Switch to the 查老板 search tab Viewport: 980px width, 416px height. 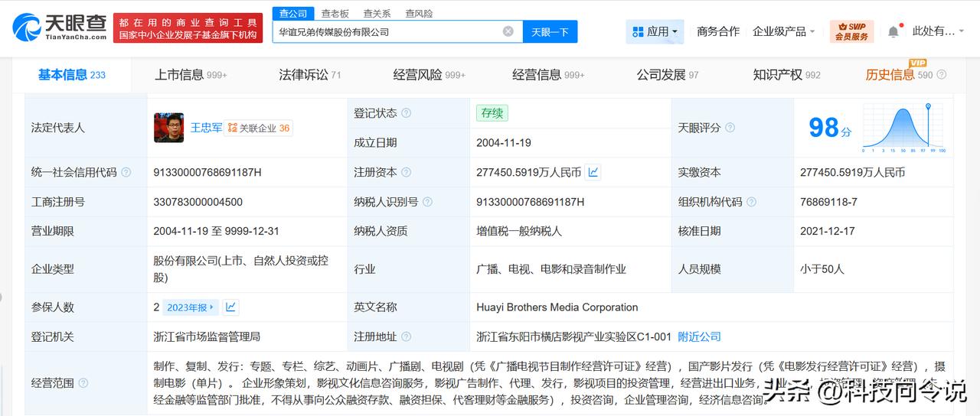[x=335, y=13]
